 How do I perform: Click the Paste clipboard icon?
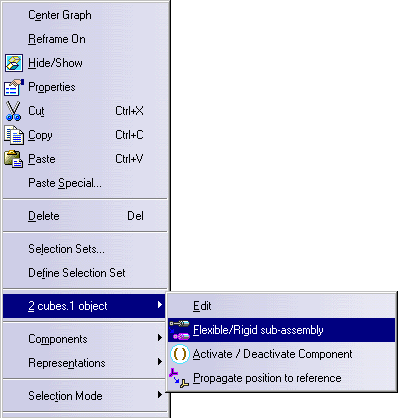(14, 159)
